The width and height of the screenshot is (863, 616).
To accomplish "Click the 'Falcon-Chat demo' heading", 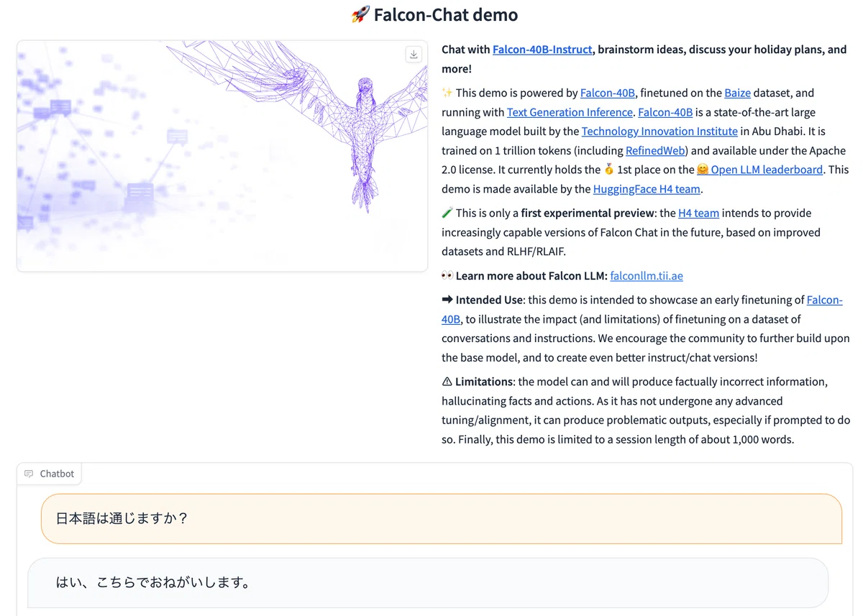I will [x=434, y=14].
